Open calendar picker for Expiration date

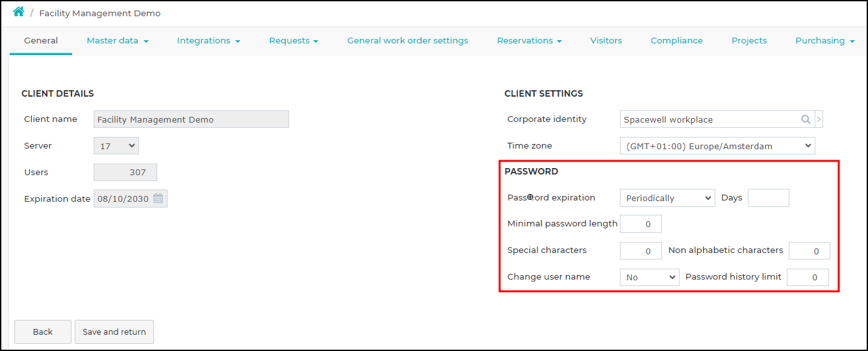tap(158, 199)
